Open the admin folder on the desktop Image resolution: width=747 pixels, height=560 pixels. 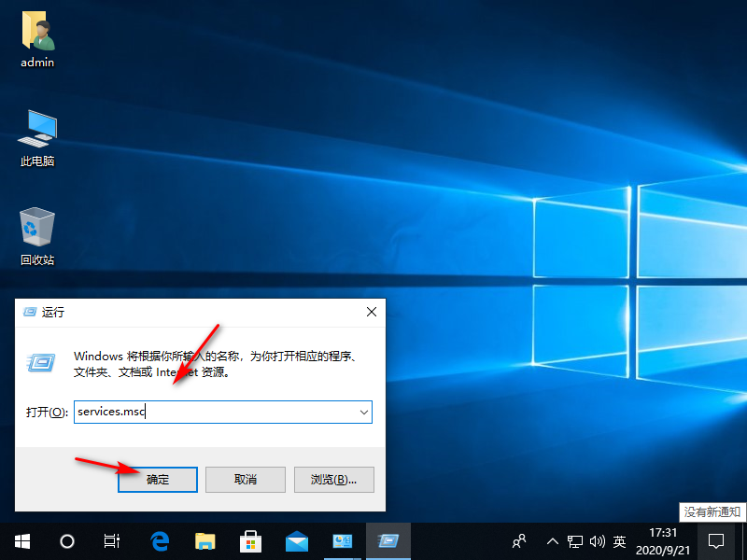coord(35,33)
